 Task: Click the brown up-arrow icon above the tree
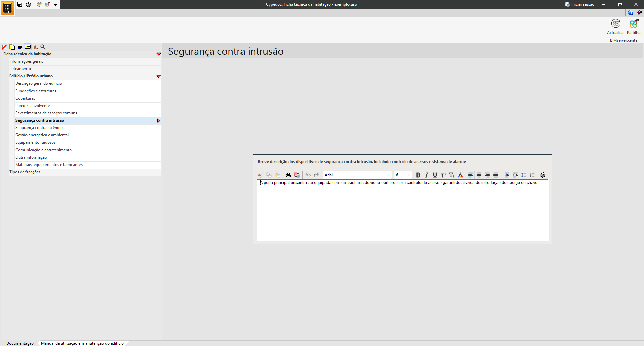point(35,47)
